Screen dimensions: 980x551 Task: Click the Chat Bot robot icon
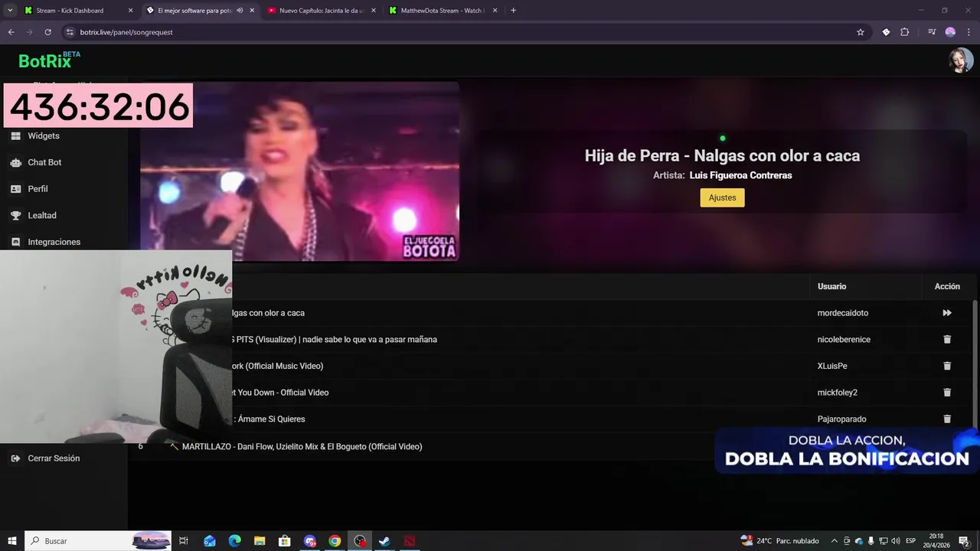15,162
